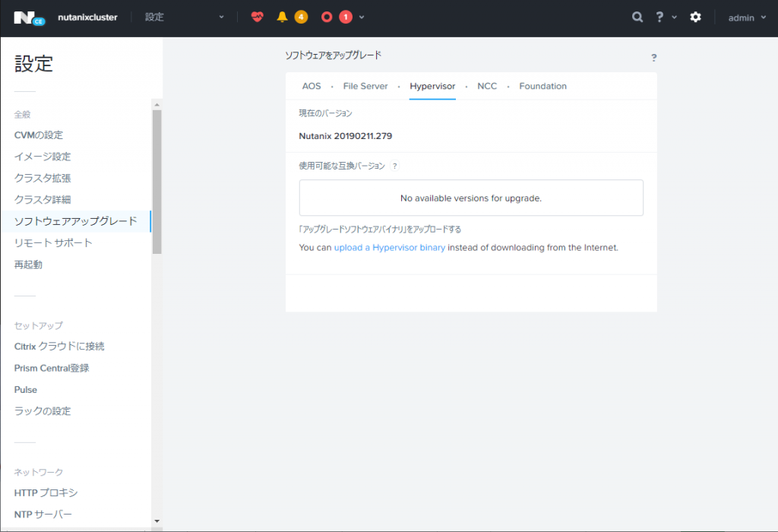Click the compatible versions help icon
The image size is (778, 532).
click(394, 166)
